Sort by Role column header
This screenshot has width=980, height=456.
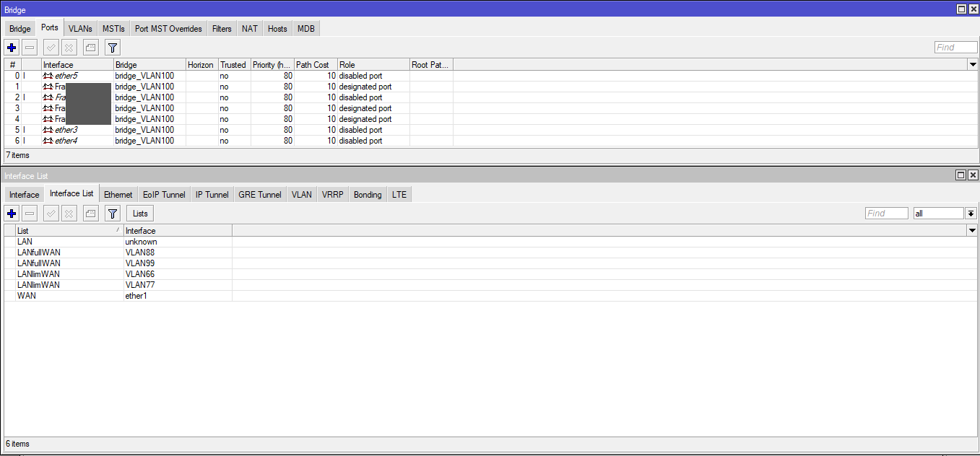pyautogui.click(x=373, y=65)
